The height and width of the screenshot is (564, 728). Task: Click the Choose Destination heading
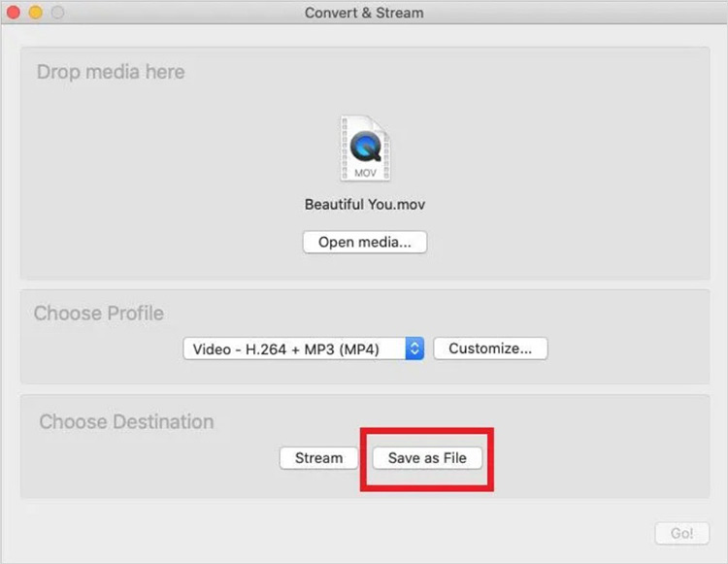(x=126, y=422)
